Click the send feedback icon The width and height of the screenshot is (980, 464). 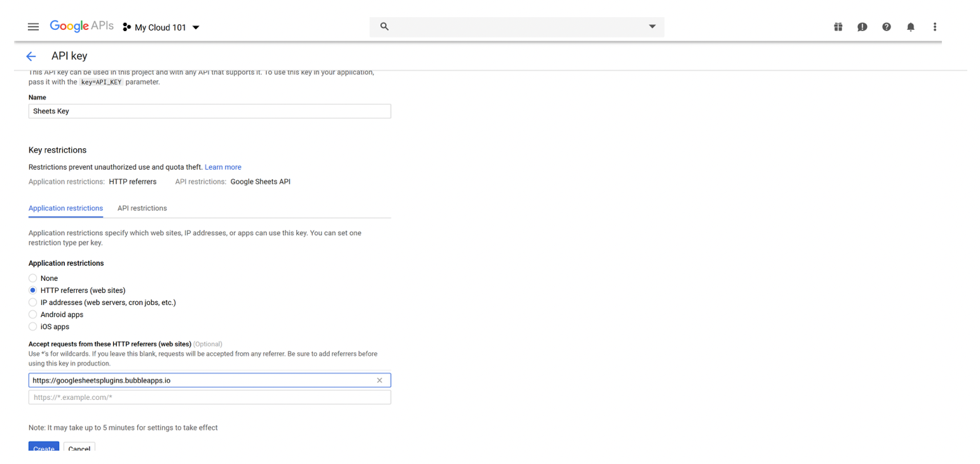pyautogui.click(x=862, y=27)
